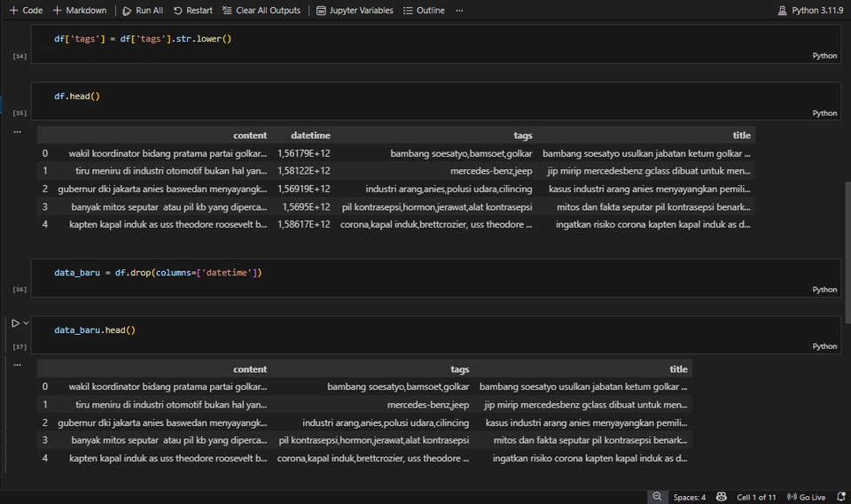The image size is (851, 504).
Task: Change language mode Python of cell 14
Action: point(824,56)
